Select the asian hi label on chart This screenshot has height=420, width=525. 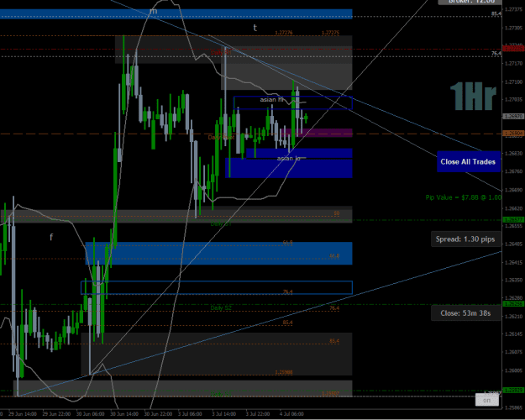271,99
